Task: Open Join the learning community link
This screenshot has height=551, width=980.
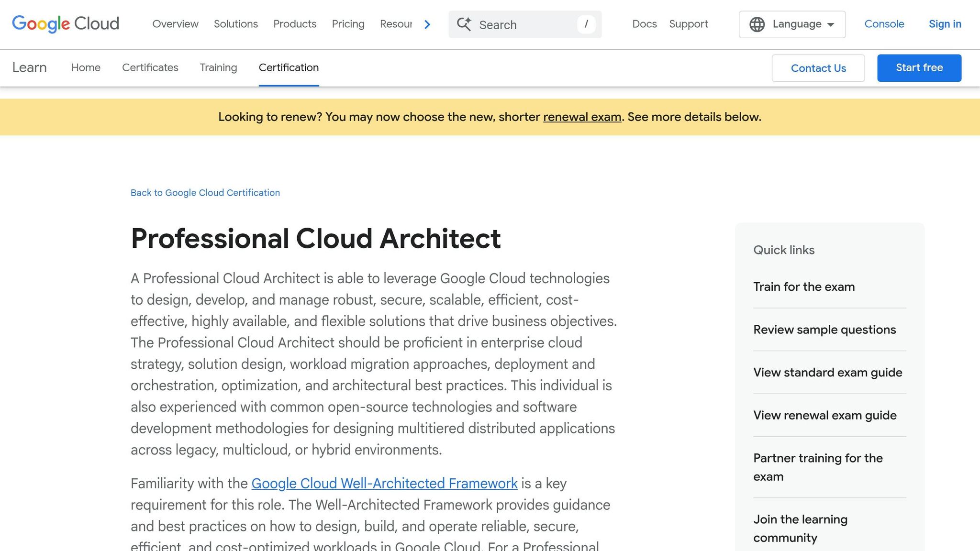Action: pyautogui.click(x=801, y=529)
